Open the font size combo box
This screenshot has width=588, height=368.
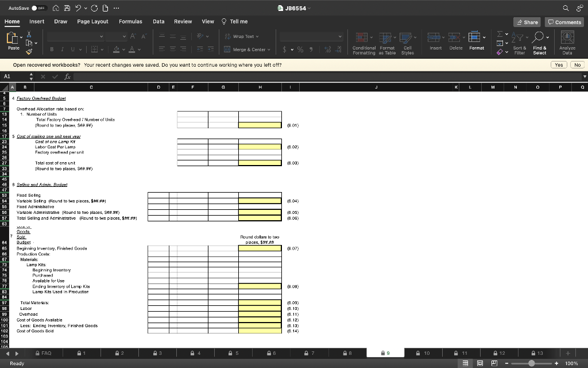pyautogui.click(x=116, y=36)
